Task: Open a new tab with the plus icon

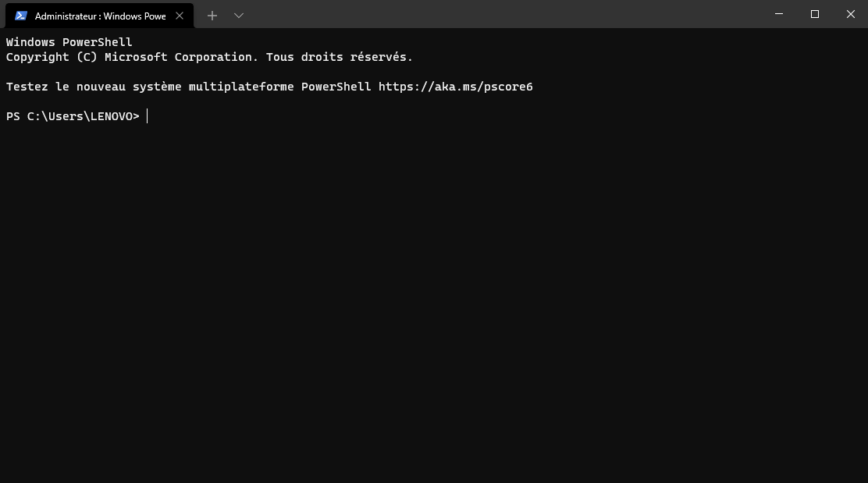Action: [212, 16]
